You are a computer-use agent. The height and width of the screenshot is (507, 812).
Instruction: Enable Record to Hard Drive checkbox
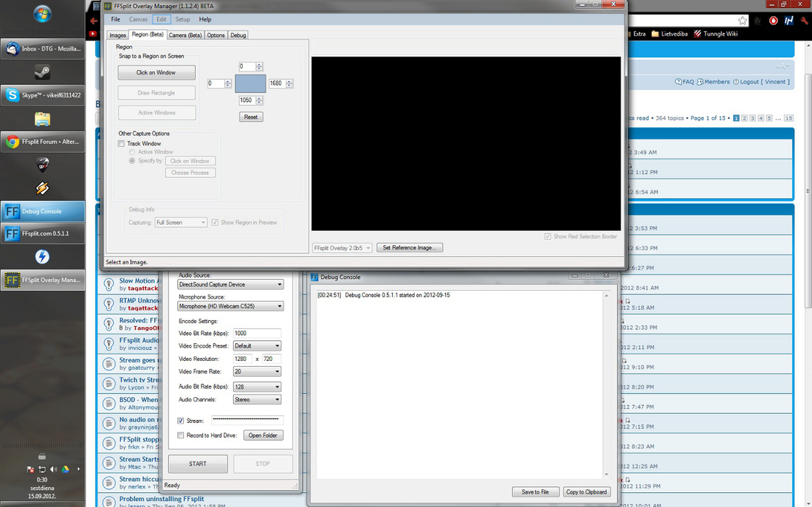pyautogui.click(x=181, y=435)
